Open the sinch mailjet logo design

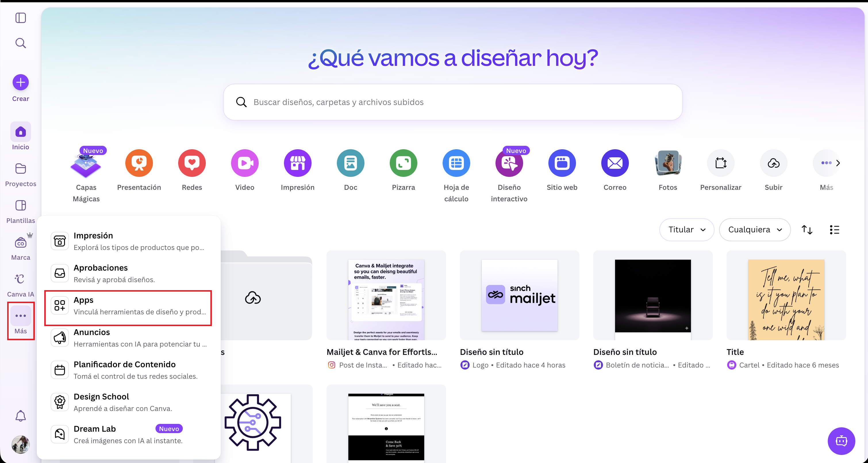pyautogui.click(x=519, y=295)
